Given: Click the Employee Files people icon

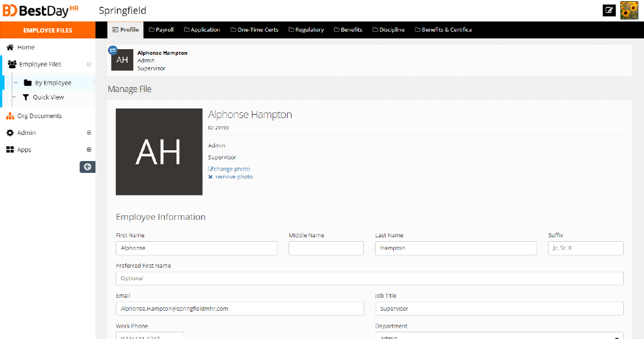Looking at the screenshot, I should tap(12, 64).
